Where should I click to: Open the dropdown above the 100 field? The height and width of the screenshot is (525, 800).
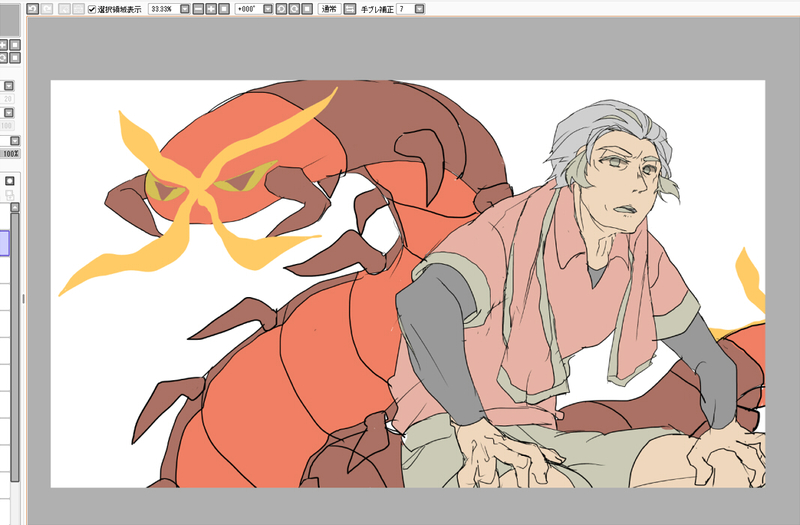click(9, 113)
